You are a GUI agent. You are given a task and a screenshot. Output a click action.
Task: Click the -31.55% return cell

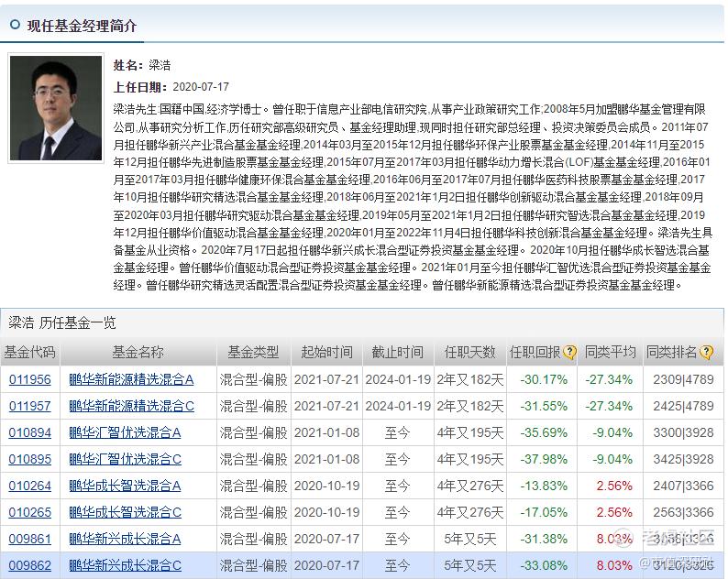[544, 406]
